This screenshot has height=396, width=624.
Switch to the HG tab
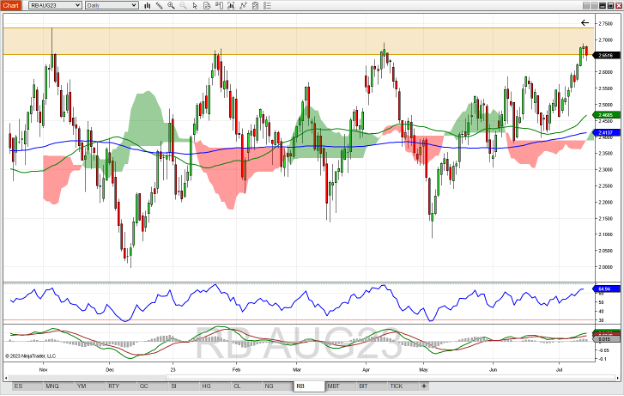pos(216,386)
